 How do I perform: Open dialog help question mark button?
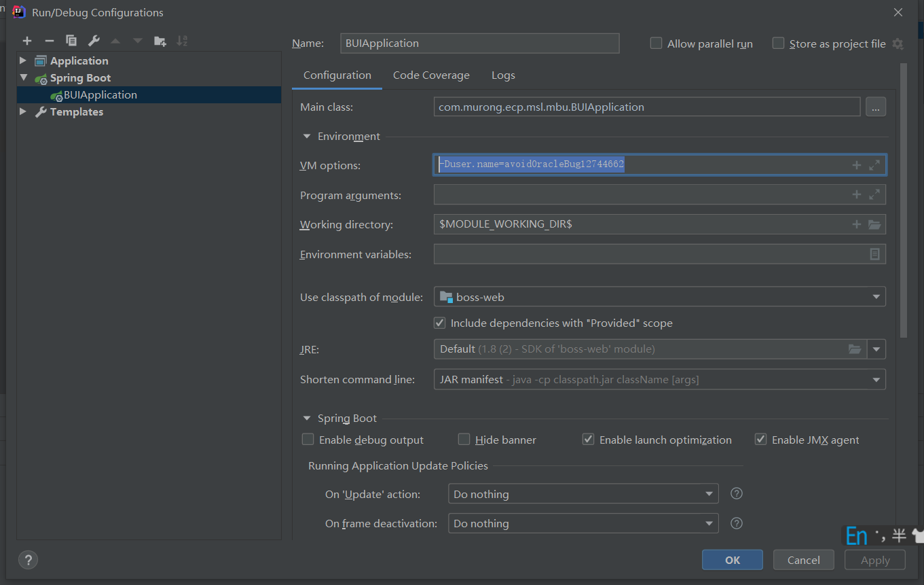(28, 561)
